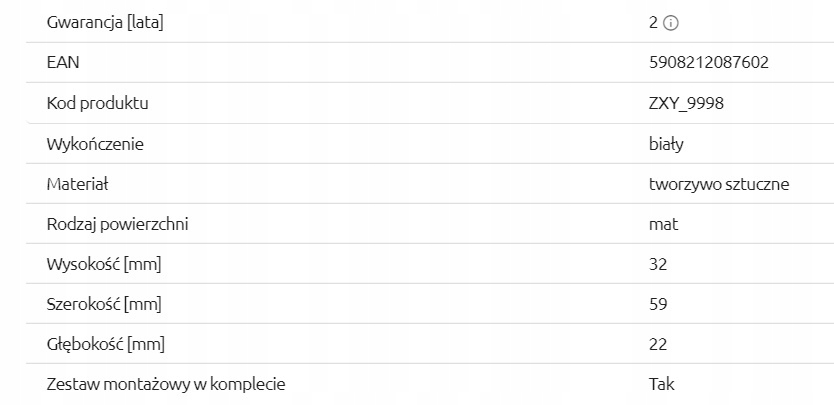Click the "Wysokość [mm]" label
The width and height of the screenshot is (834, 405).
tap(104, 265)
